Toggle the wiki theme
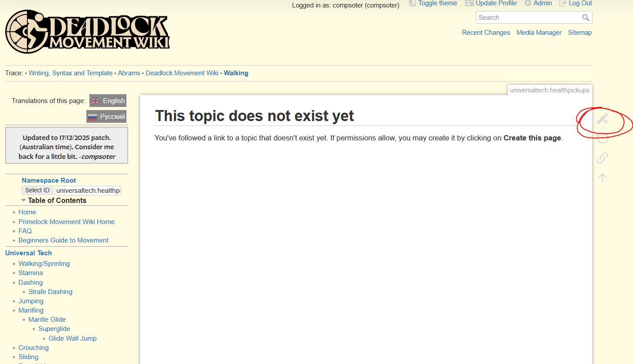The image size is (633, 364). 433,3
